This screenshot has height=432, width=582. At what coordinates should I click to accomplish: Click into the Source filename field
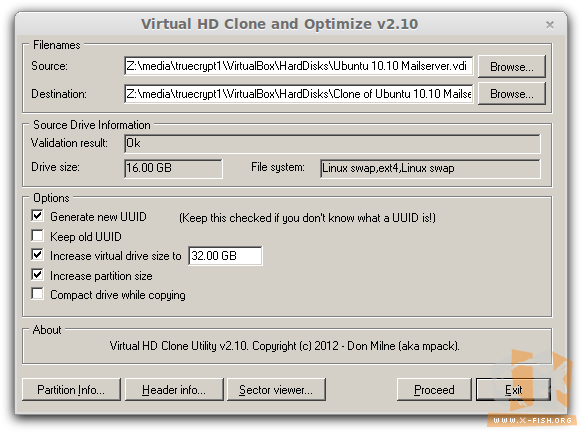point(299,66)
